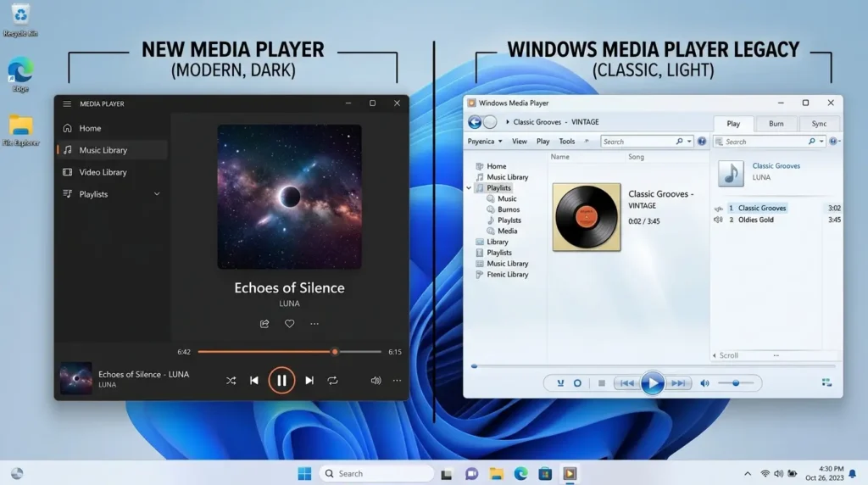
Task: Open more options beside the dark player's volume icon
Action: click(397, 381)
